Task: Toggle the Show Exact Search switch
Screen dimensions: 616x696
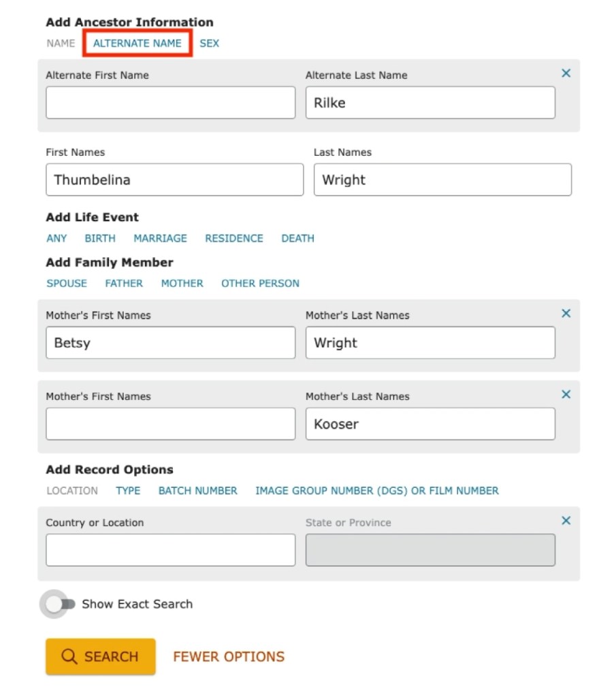Action: [x=59, y=604]
